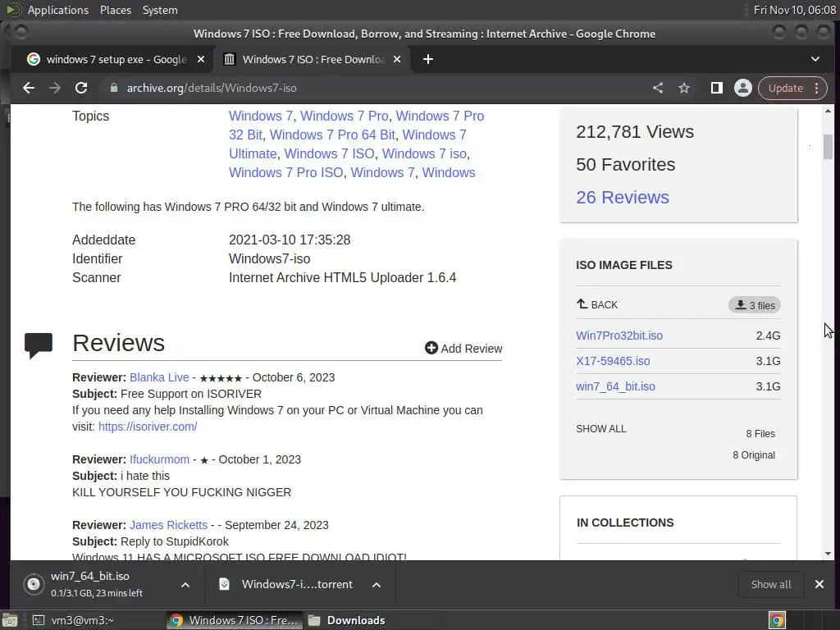
Task: Click the '212,781 Views' text
Action: coord(635,132)
